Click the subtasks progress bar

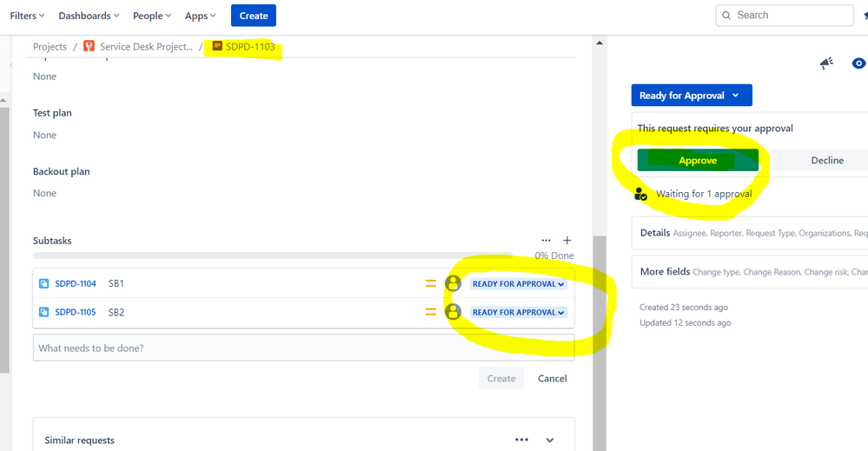272,255
